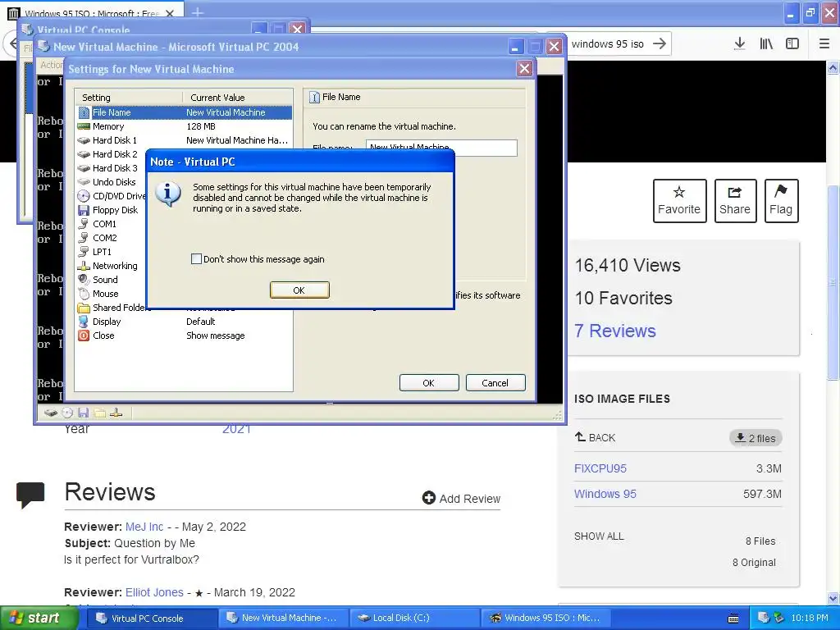Select the Shared Folders setting icon

(x=84, y=308)
